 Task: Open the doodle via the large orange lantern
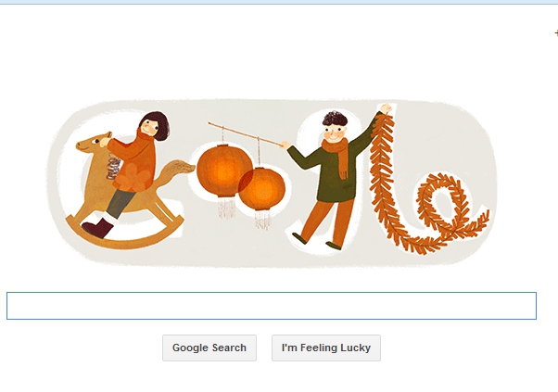click(x=223, y=170)
